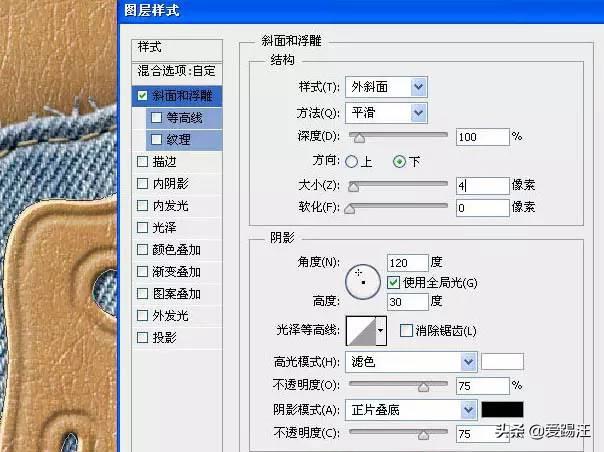This screenshot has width=604, height=452.
Task: Tick the 图案叠加 effect checkbox
Action: tap(143, 294)
